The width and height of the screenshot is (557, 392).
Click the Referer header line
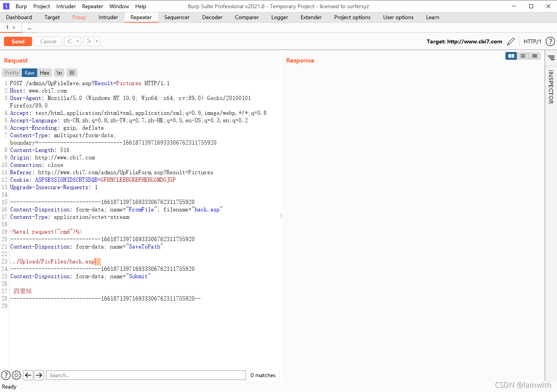[112, 172]
